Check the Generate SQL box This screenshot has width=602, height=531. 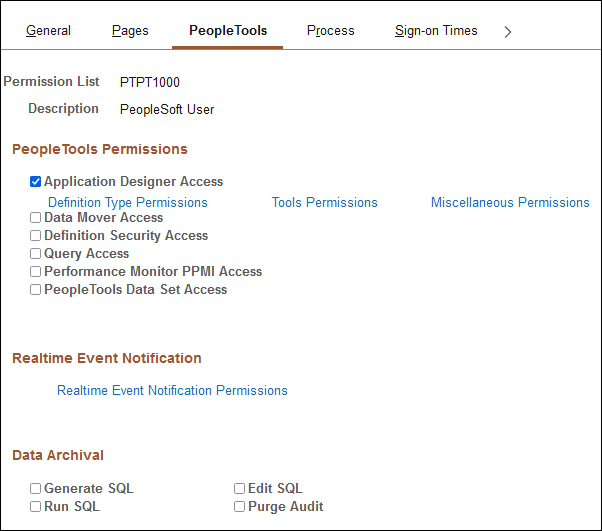36,489
